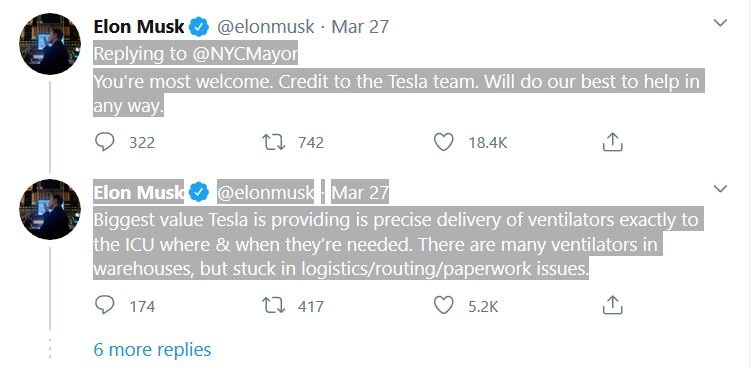
Task: Click the ventilators tweet text body
Action: click(x=396, y=245)
